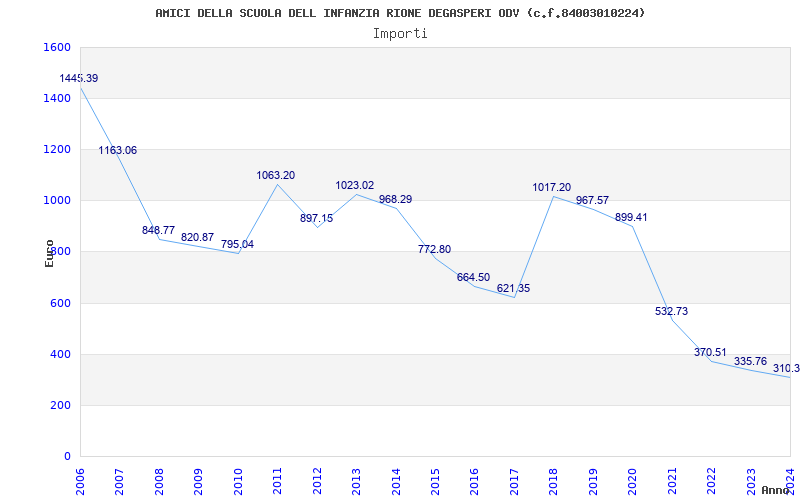Click the 370.51 data label
The height and width of the screenshot is (500, 800).
(710, 353)
